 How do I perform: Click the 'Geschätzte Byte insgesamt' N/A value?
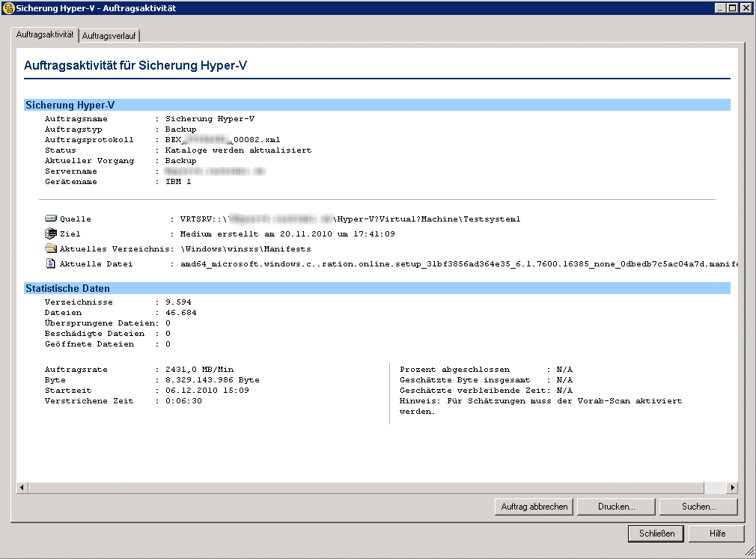pyautogui.click(x=564, y=380)
